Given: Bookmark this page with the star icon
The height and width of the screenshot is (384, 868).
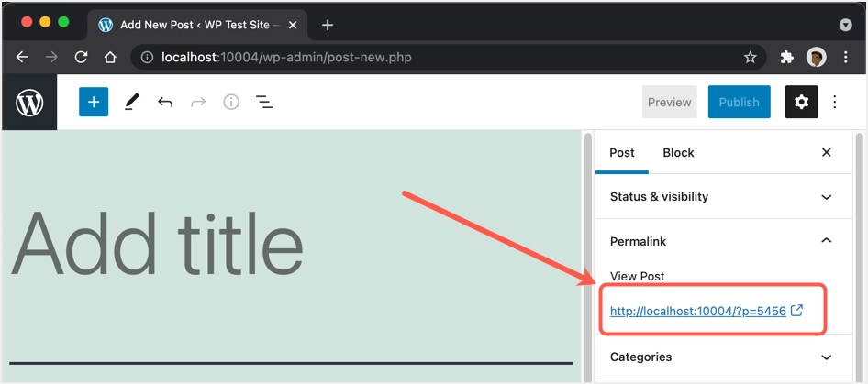Looking at the screenshot, I should (x=751, y=58).
